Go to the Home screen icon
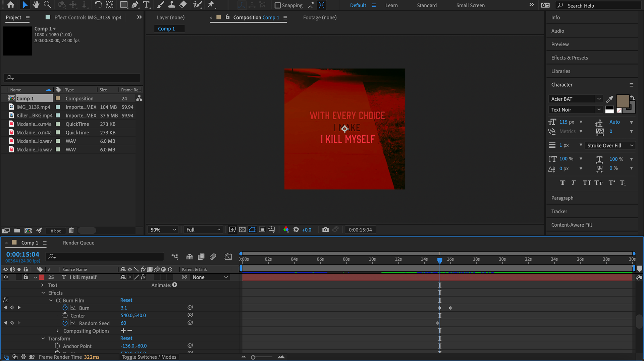 click(11, 5)
